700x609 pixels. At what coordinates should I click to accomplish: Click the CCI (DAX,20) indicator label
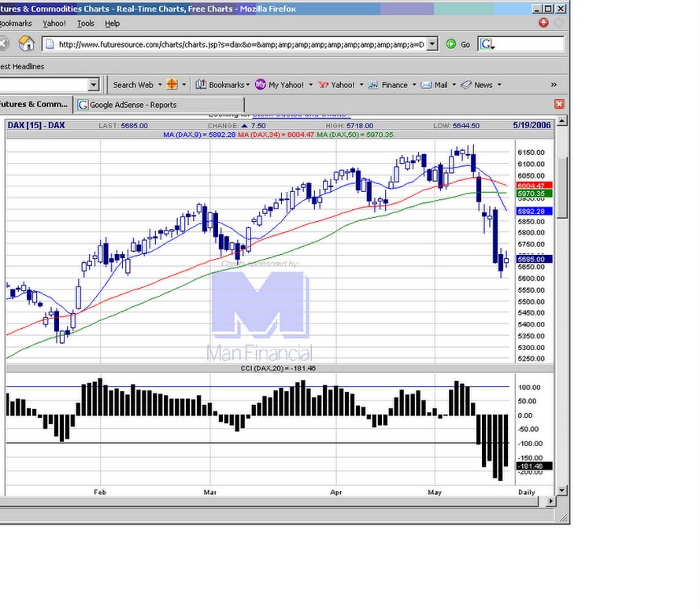point(278,368)
